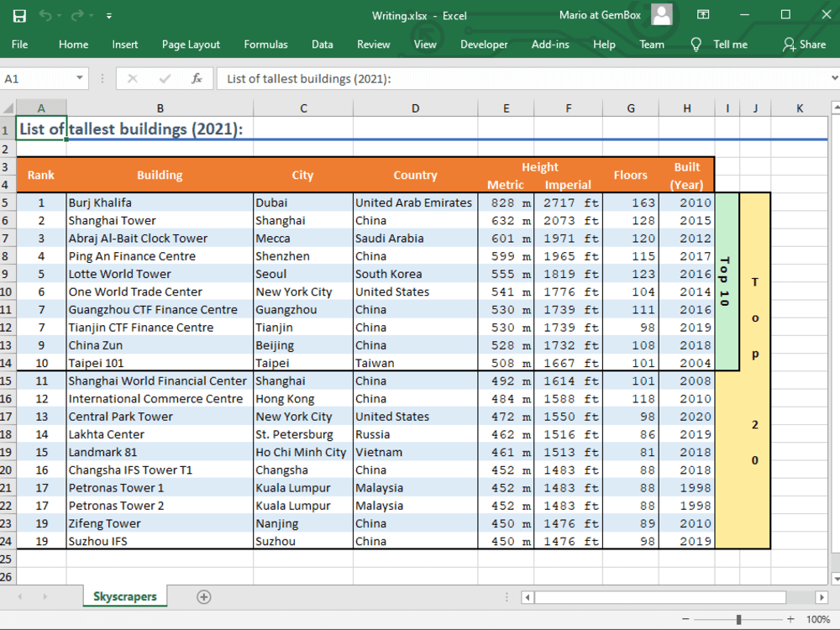The height and width of the screenshot is (630, 840).
Task: Click the Cancel X formula bar icon
Action: click(133, 79)
